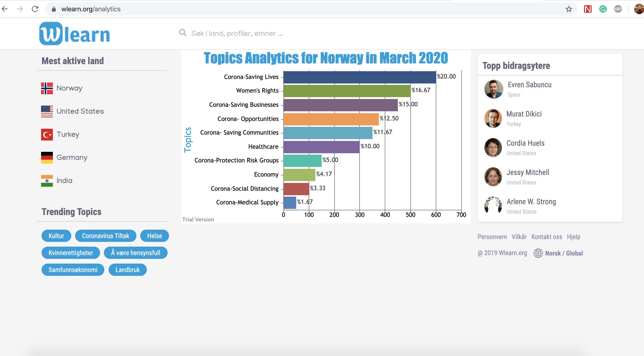The width and height of the screenshot is (644, 356).
Task: Select the Kvinnerettigheter trending tag
Action: click(71, 253)
